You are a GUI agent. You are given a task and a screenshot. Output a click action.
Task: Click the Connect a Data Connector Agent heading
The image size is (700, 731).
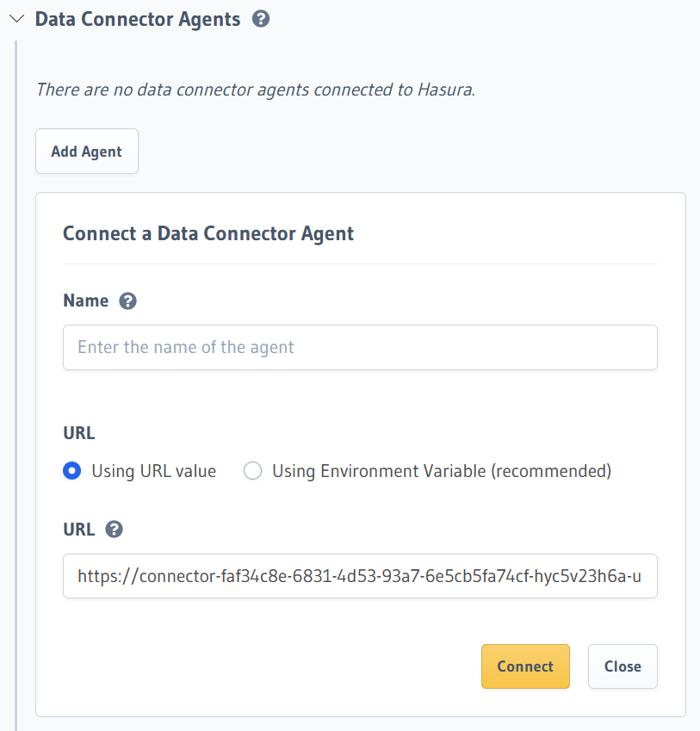tap(208, 233)
